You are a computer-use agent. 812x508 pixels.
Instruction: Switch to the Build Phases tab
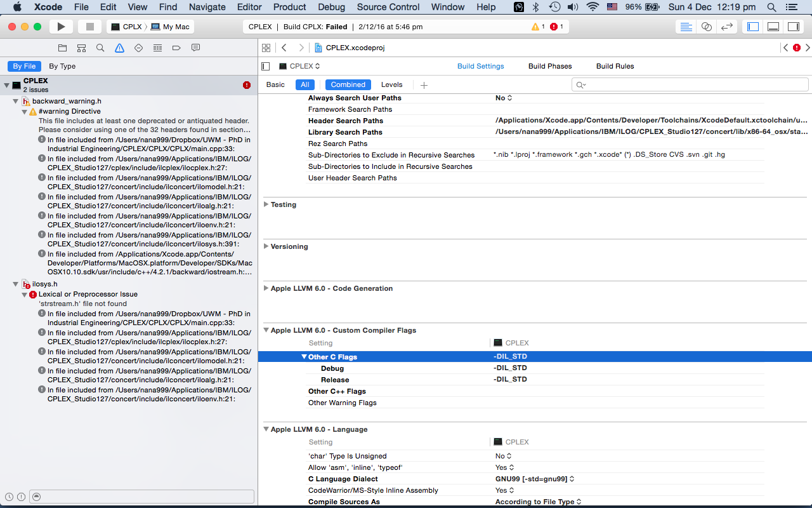pyautogui.click(x=550, y=66)
